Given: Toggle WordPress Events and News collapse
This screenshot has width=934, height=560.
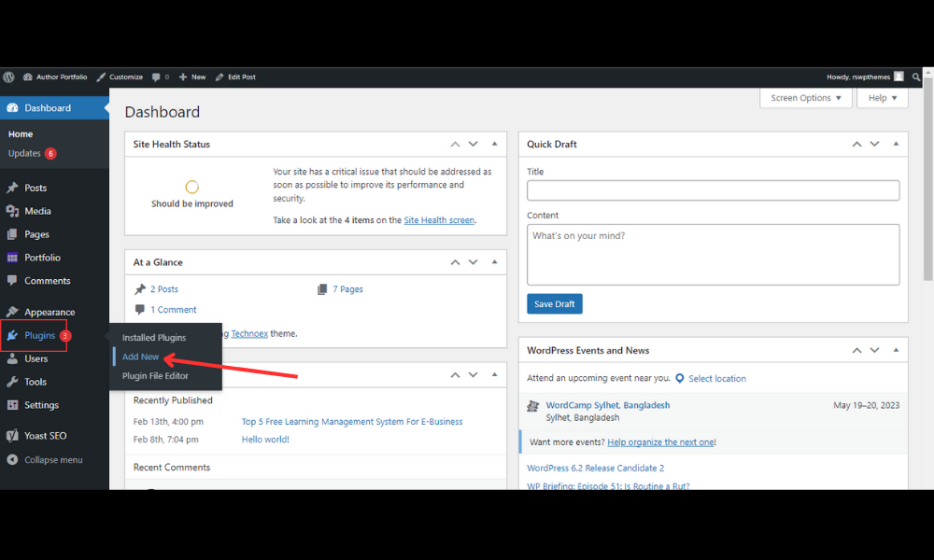Looking at the screenshot, I should [896, 351].
